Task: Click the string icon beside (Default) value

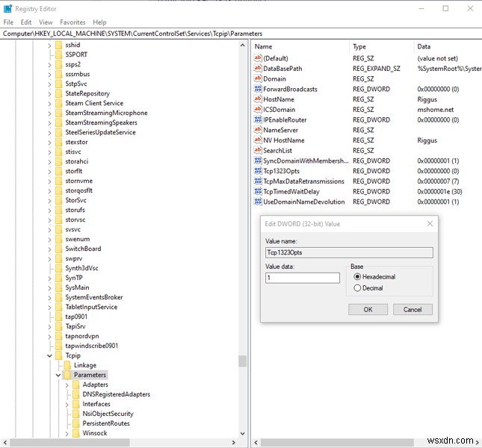Action: 258,58
